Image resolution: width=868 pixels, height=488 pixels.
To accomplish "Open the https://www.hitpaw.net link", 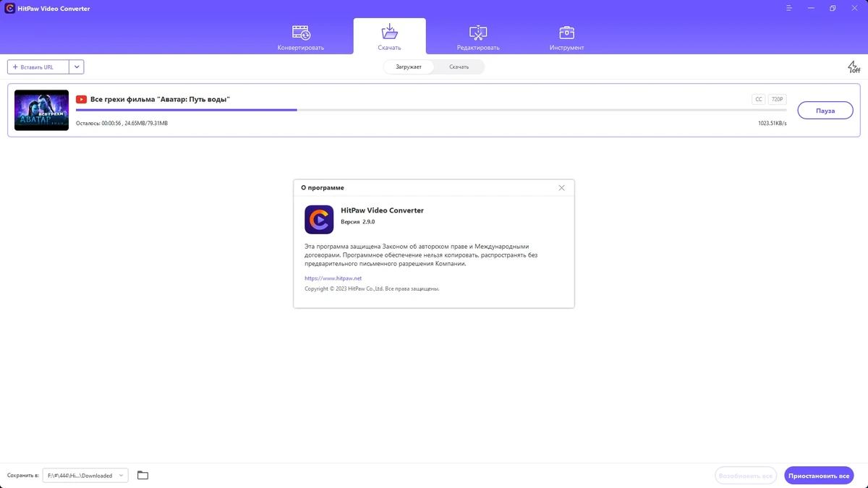I will click(x=333, y=278).
